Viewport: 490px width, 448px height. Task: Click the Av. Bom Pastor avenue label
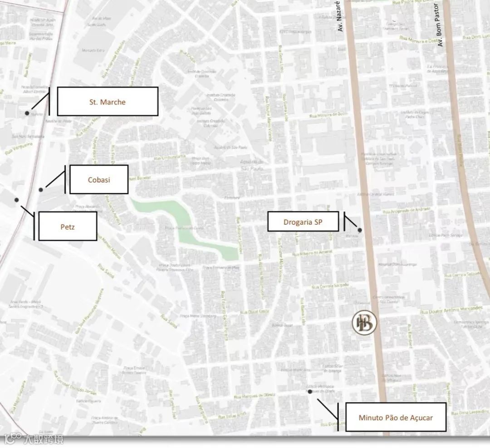tap(438, 25)
